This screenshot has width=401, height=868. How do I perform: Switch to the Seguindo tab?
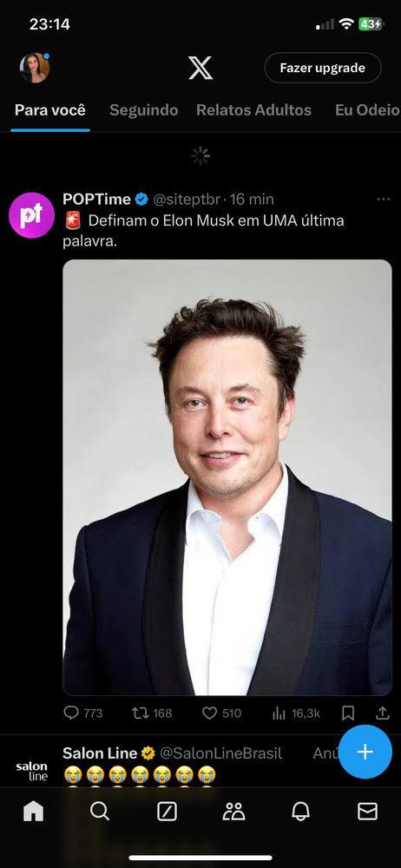pos(144,110)
